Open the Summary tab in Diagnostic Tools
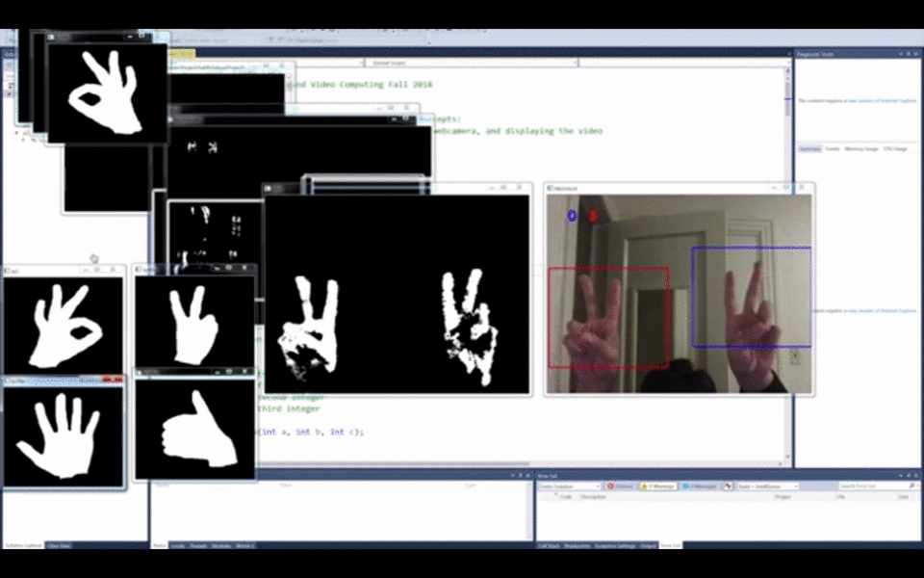This screenshot has height=578, width=924. click(809, 148)
